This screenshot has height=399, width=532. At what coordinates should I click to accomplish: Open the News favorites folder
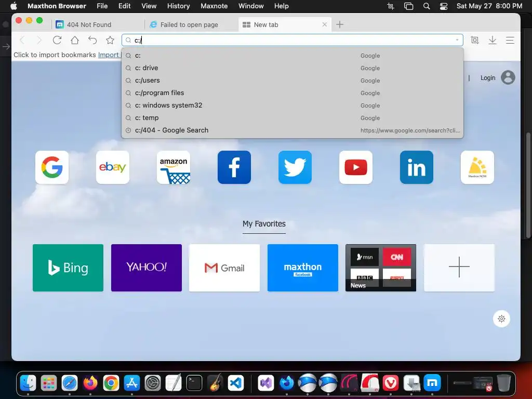(381, 268)
